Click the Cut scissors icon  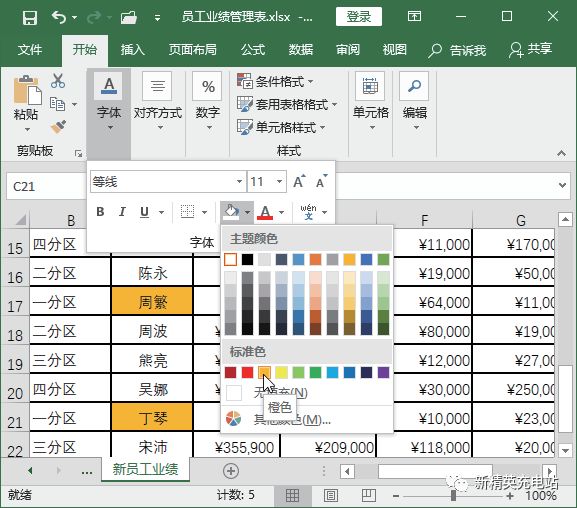pos(58,80)
